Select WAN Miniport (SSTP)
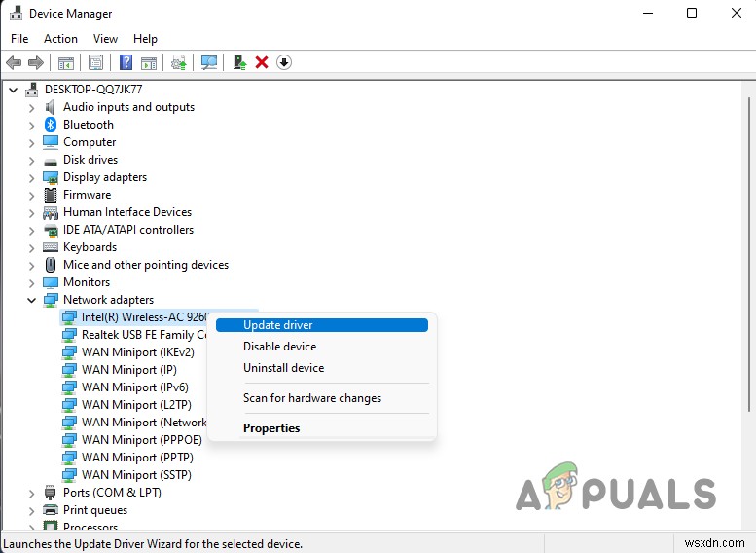 [136, 474]
